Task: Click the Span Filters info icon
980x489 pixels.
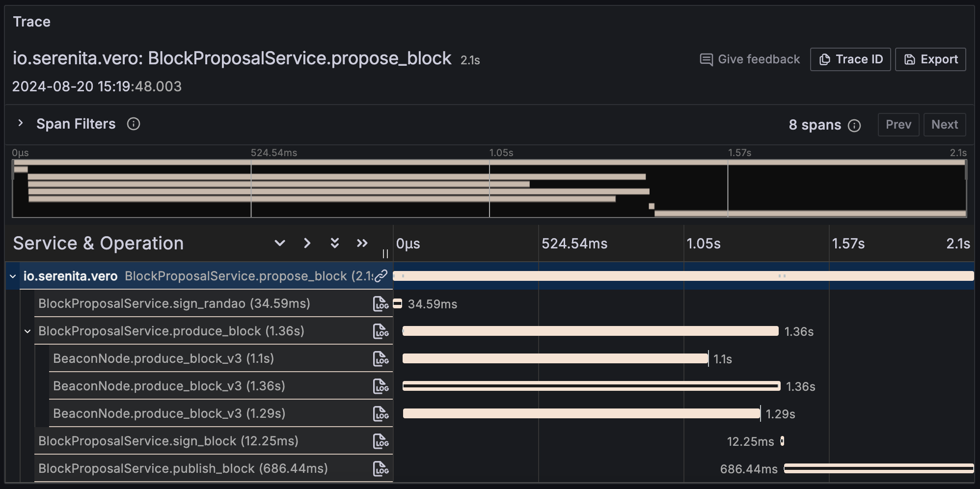Action: coord(134,124)
